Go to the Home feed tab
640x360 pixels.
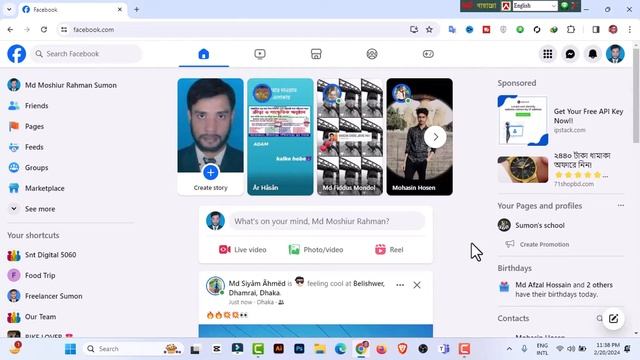click(204, 54)
